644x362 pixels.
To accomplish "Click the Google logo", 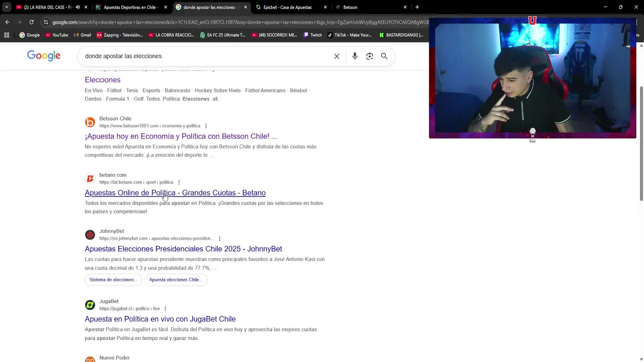I will 44,56.
